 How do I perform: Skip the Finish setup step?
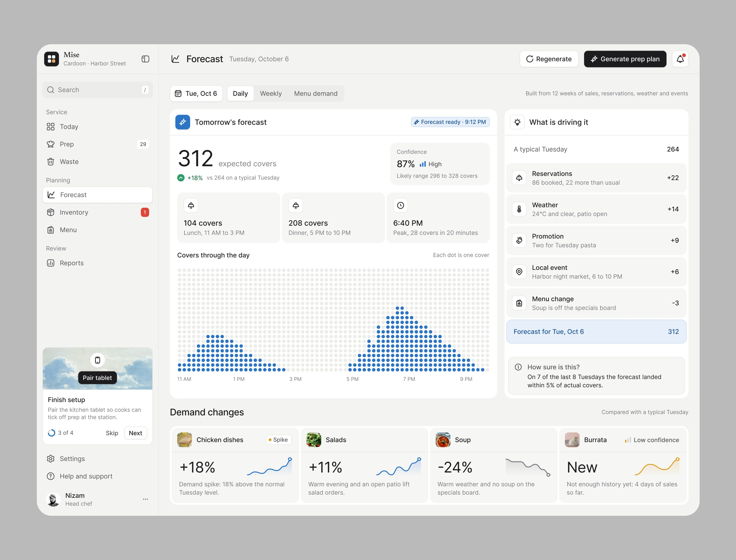pos(112,433)
